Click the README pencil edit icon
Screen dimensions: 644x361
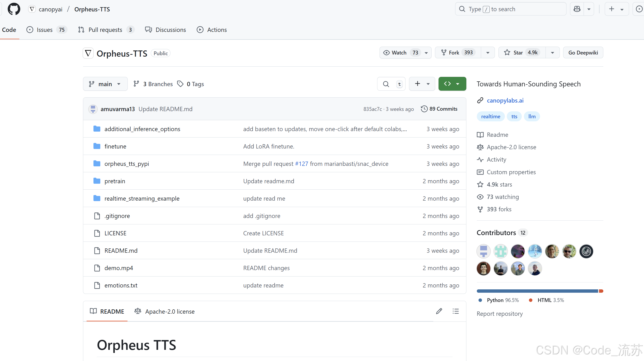pyautogui.click(x=439, y=311)
